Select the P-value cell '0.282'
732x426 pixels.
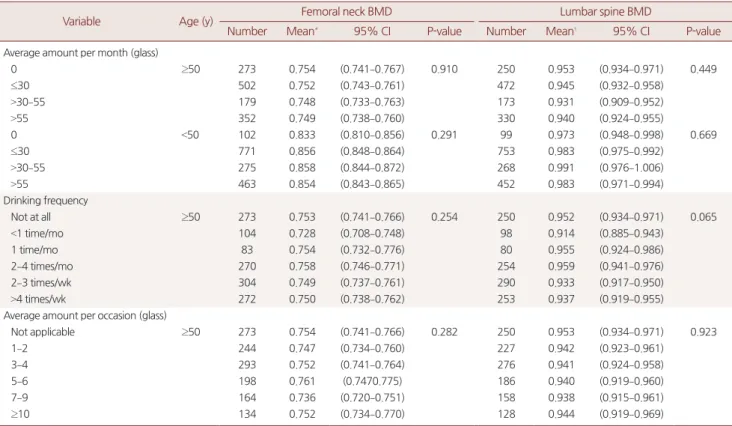(x=444, y=332)
